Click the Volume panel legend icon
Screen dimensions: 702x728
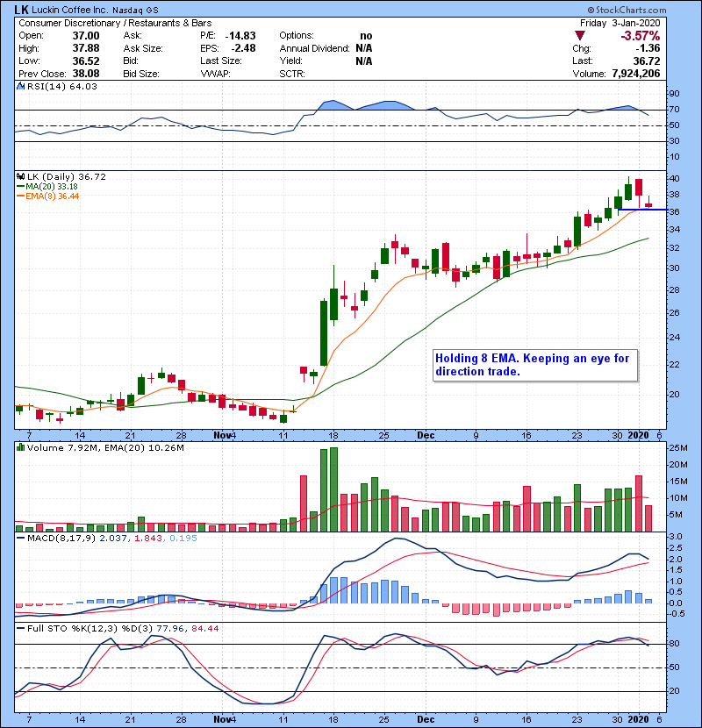pos(19,449)
